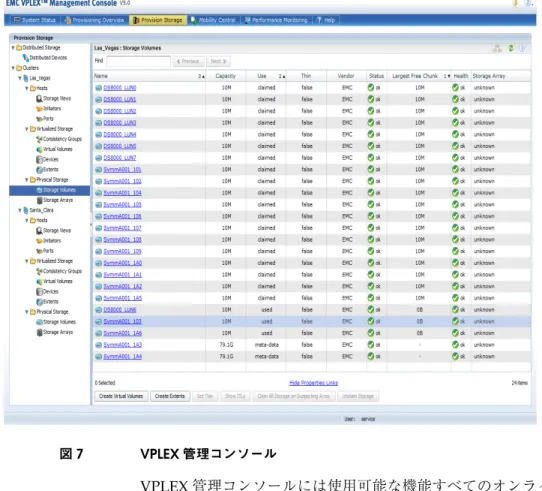Open the help dropdown icon at the console's top right
The height and width of the screenshot is (491, 542).
(528, 3)
